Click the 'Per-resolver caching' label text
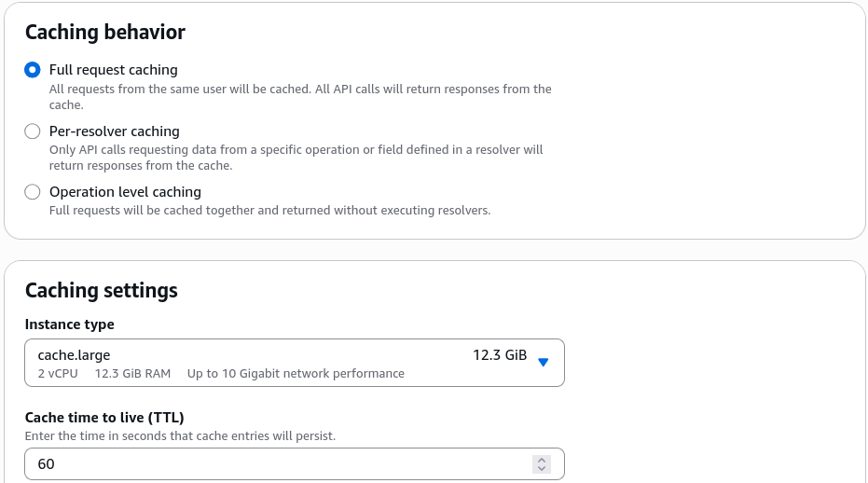868x483 pixels. click(115, 131)
